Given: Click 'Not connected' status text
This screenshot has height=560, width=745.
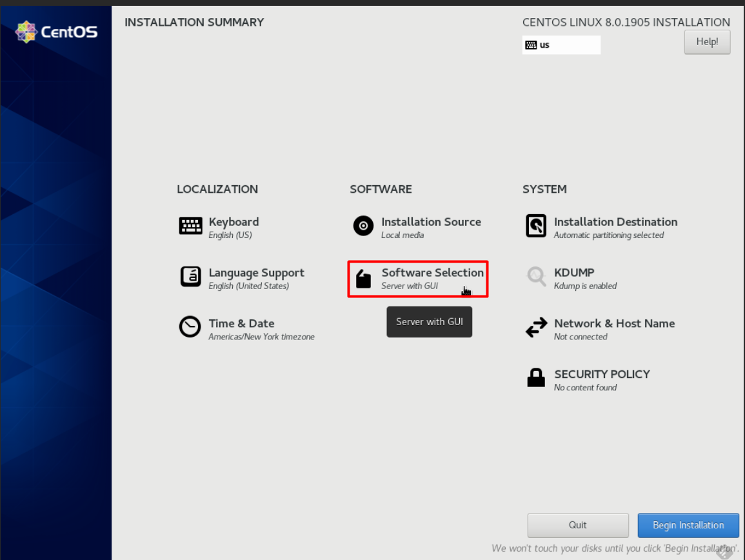Looking at the screenshot, I should (x=581, y=337).
